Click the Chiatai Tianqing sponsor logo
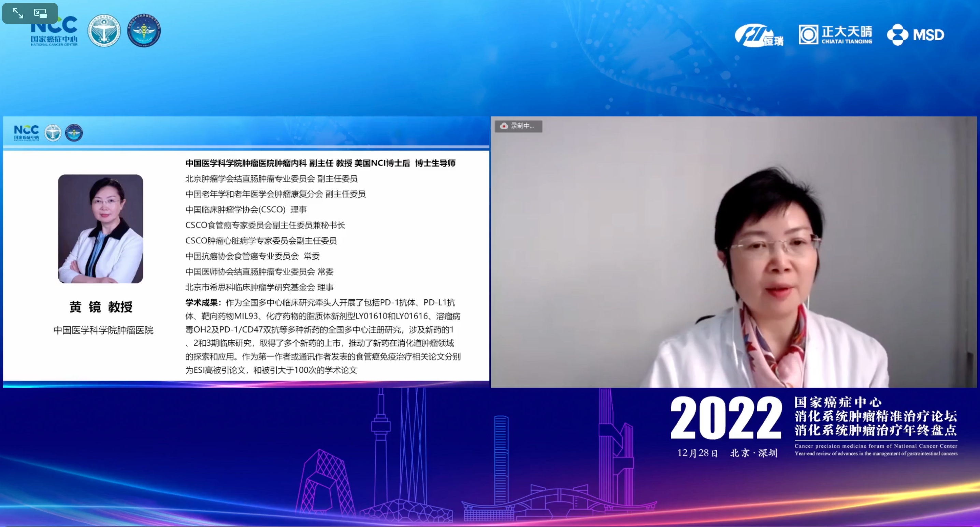 (x=835, y=35)
